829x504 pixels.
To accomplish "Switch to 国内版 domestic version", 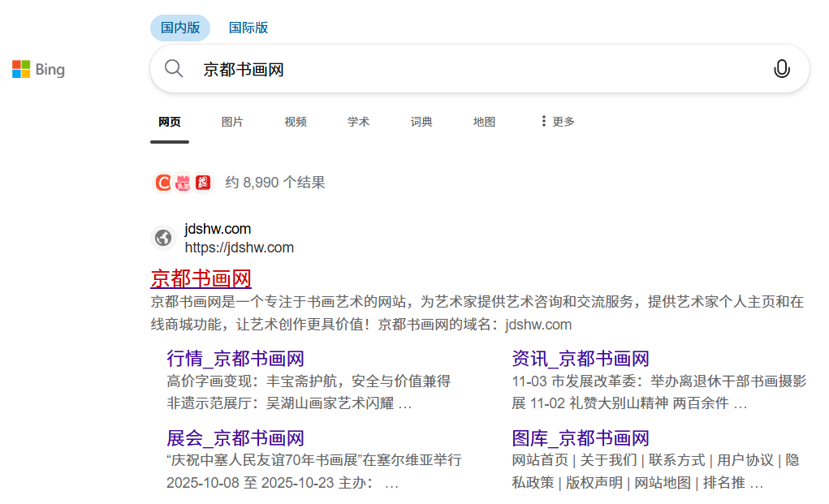I will point(180,28).
